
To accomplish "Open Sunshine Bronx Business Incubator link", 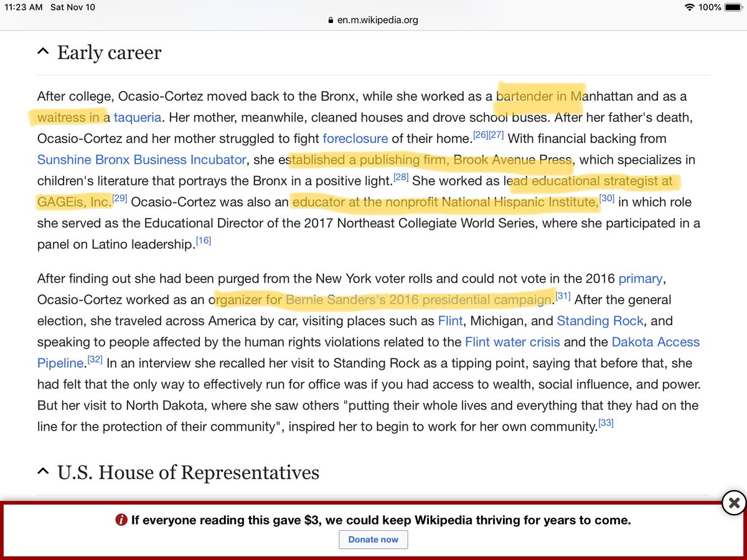I will tap(141, 159).
